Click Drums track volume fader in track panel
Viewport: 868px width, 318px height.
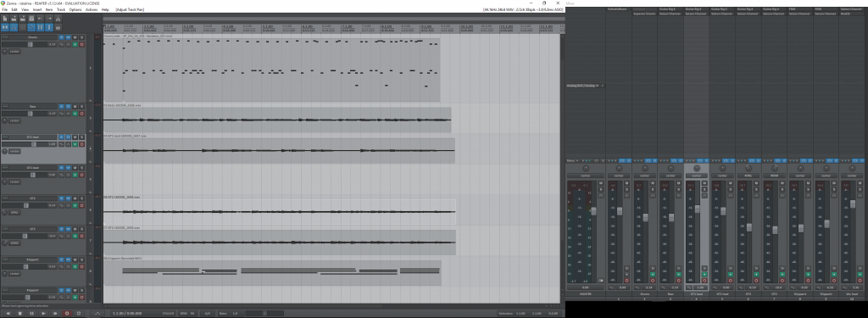click(31, 44)
